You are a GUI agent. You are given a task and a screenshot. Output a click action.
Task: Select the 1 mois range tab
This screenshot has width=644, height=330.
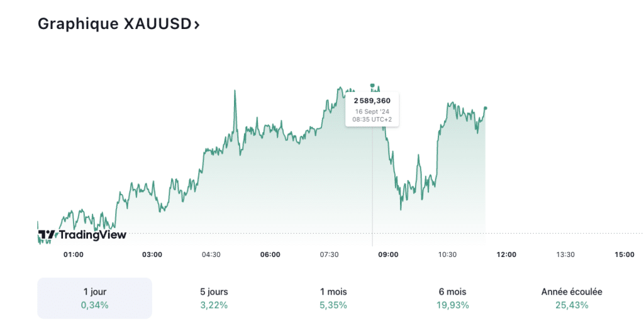[333, 298]
